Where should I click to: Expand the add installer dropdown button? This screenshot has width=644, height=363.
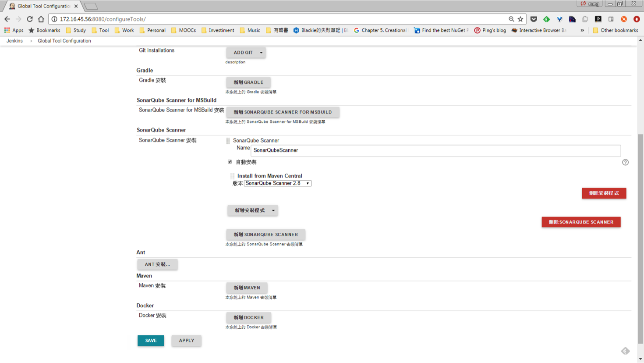273,210
